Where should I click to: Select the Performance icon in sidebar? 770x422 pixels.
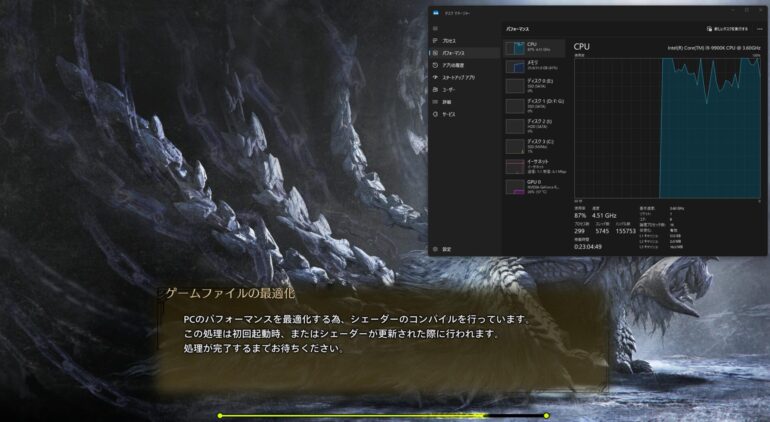[435, 52]
